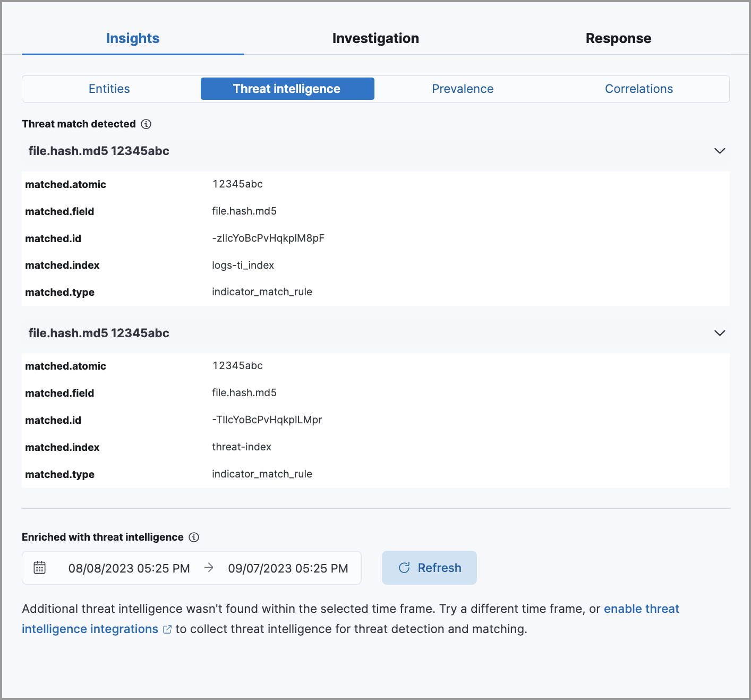Open the Correlations sub-tab
751x700 pixels.
[x=639, y=89]
